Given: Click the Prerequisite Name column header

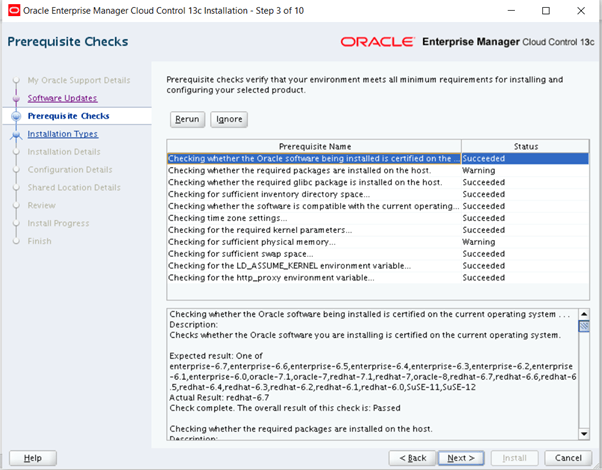Looking at the screenshot, I should (314, 146).
